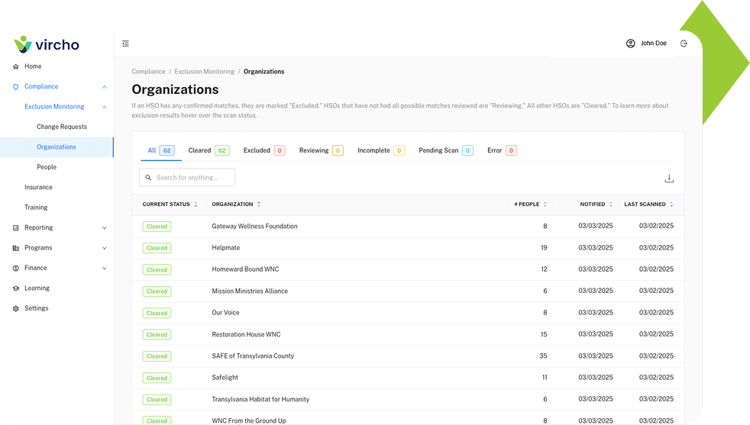Click the Reporting icon in sidebar
The width and height of the screenshot is (750, 425).
point(16,228)
